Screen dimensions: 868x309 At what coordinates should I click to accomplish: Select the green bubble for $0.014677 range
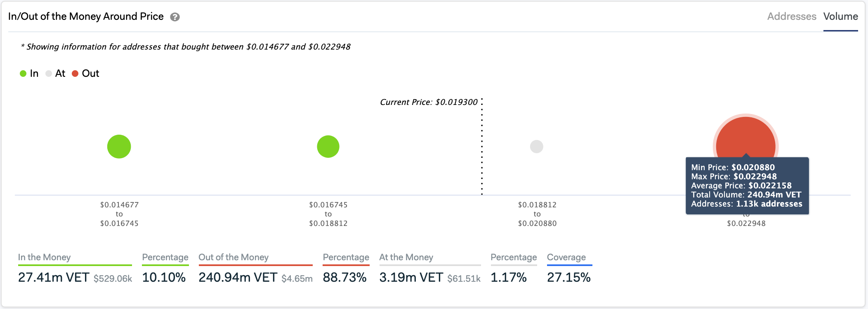click(x=119, y=146)
